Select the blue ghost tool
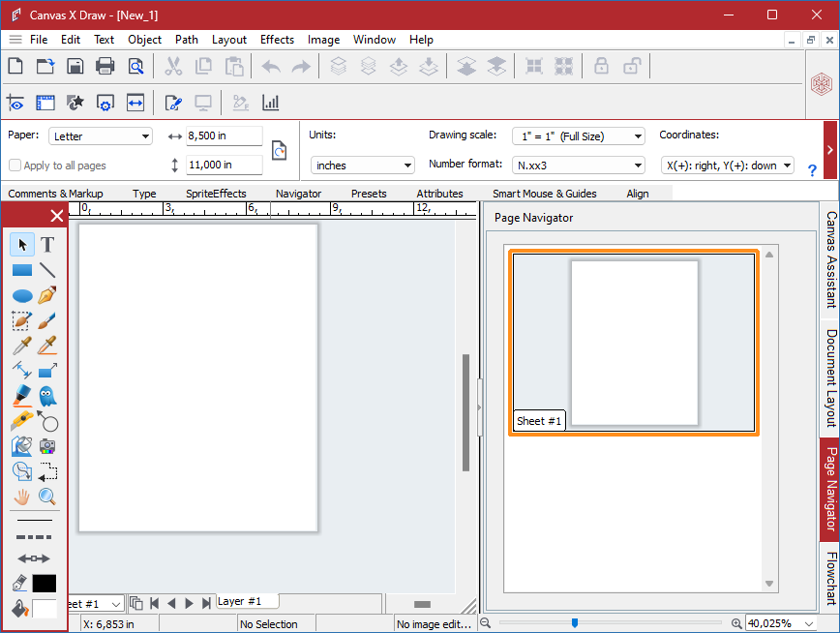The height and width of the screenshot is (633, 840). click(x=47, y=397)
